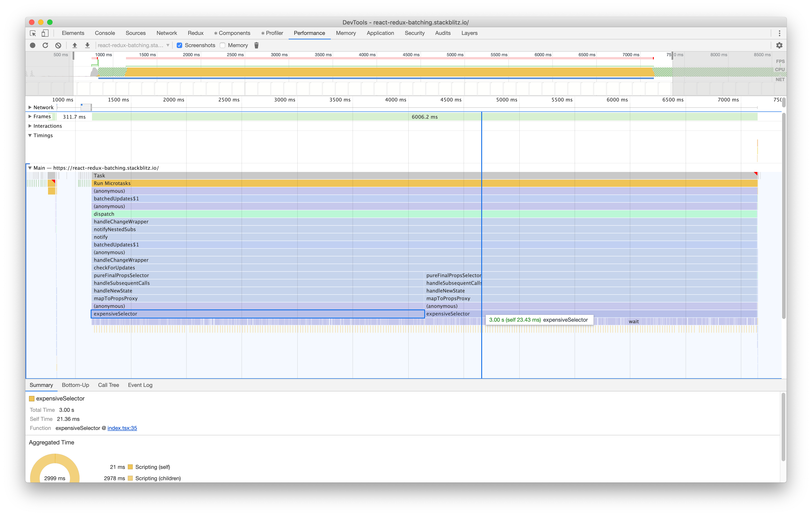The width and height of the screenshot is (812, 516).
Task: Expand the Interactions section
Action: pos(30,126)
